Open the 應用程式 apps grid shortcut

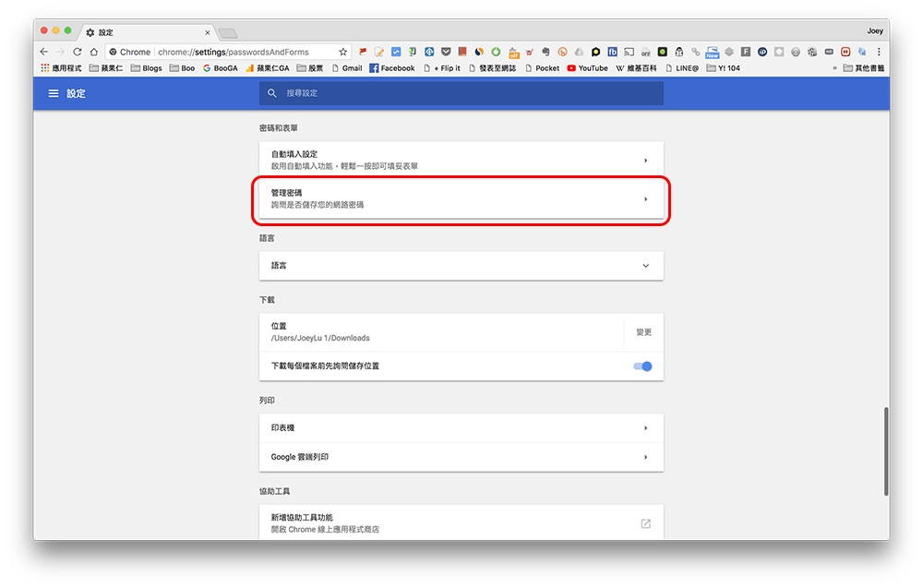point(61,68)
